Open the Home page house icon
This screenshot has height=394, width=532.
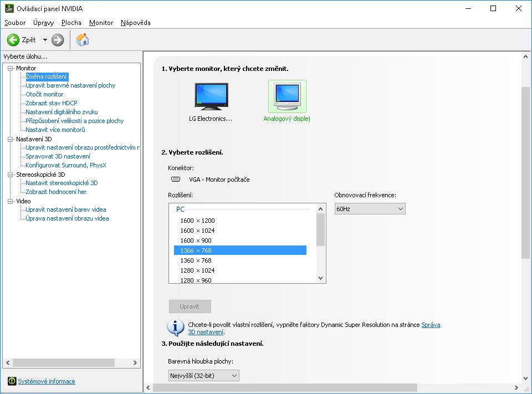pyautogui.click(x=83, y=40)
